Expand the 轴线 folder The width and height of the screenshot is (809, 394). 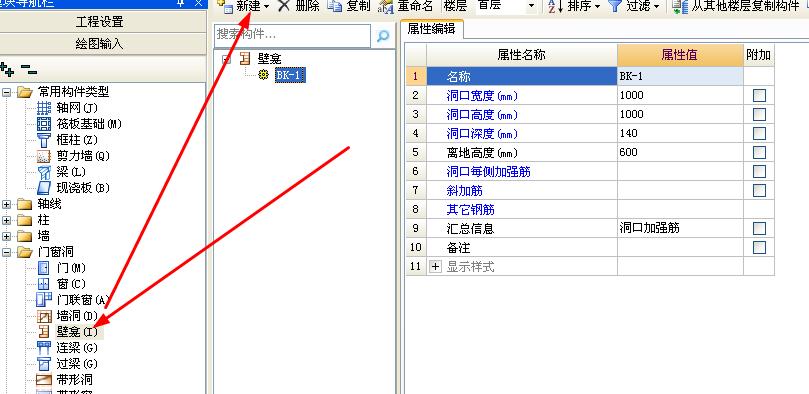(6, 204)
